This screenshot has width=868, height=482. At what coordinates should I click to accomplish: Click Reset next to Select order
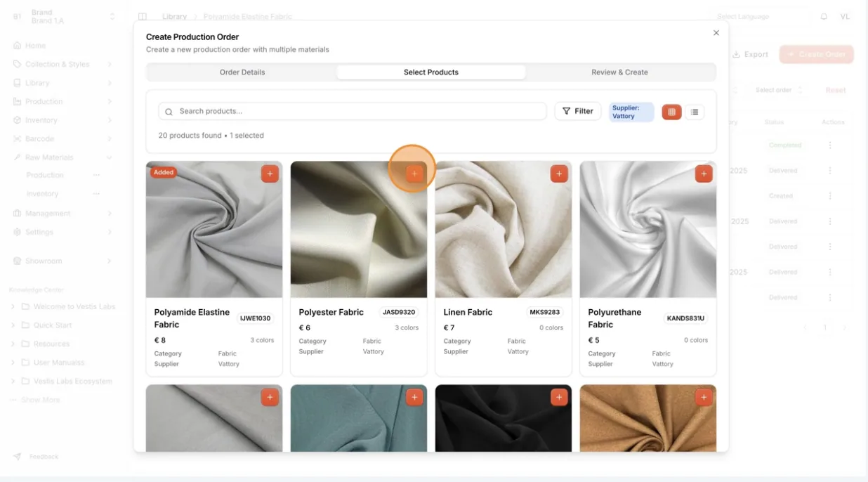coord(836,90)
